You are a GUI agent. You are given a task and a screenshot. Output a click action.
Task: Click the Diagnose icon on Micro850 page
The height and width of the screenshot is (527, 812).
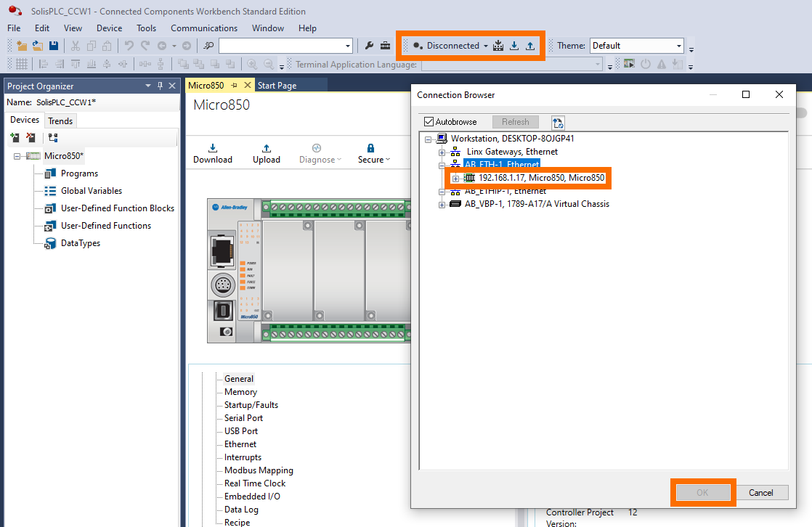[x=317, y=148]
